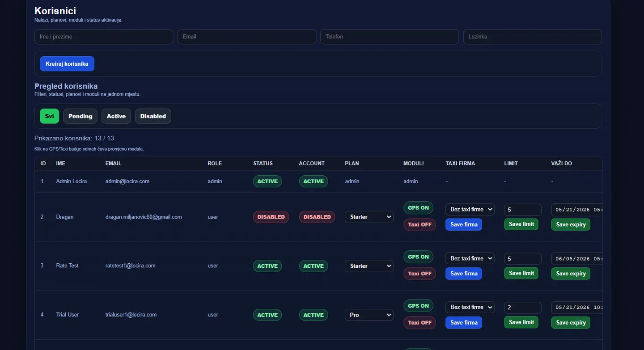The image size is (644, 350).
Task: Click email ratetest1@locira.com
Action: pos(131,266)
